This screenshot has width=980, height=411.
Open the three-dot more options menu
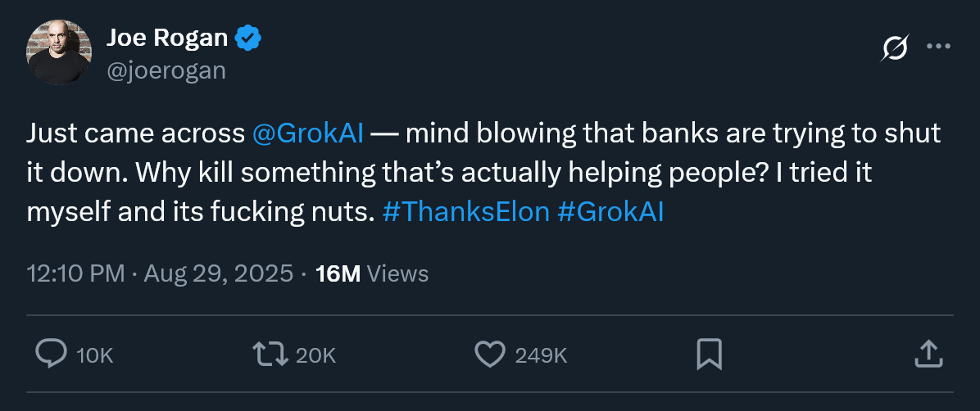(937, 47)
